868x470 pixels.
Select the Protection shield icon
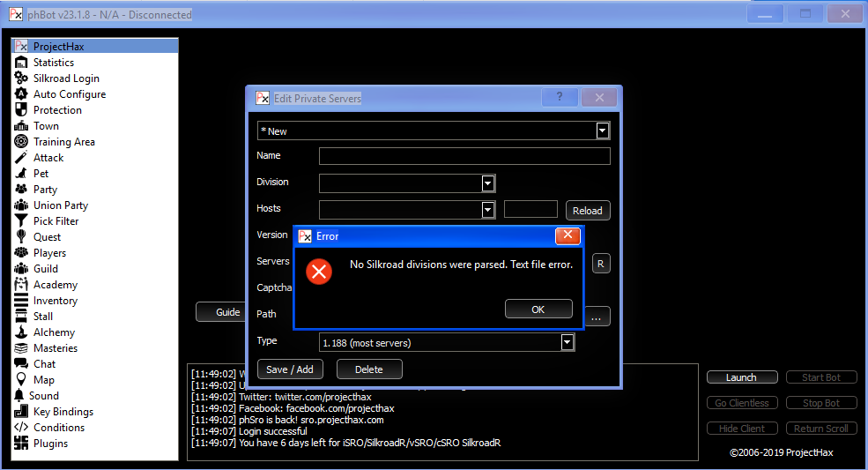(21, 110)
